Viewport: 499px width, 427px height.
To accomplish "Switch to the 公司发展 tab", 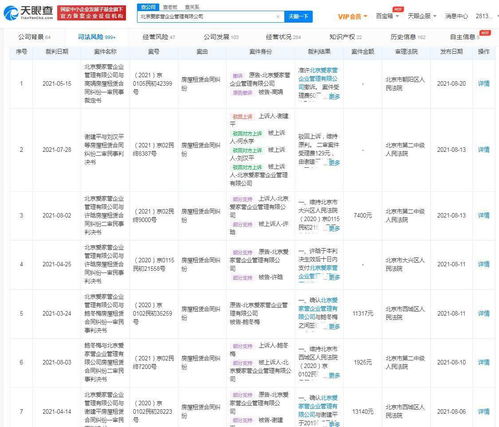I will 221,37.
